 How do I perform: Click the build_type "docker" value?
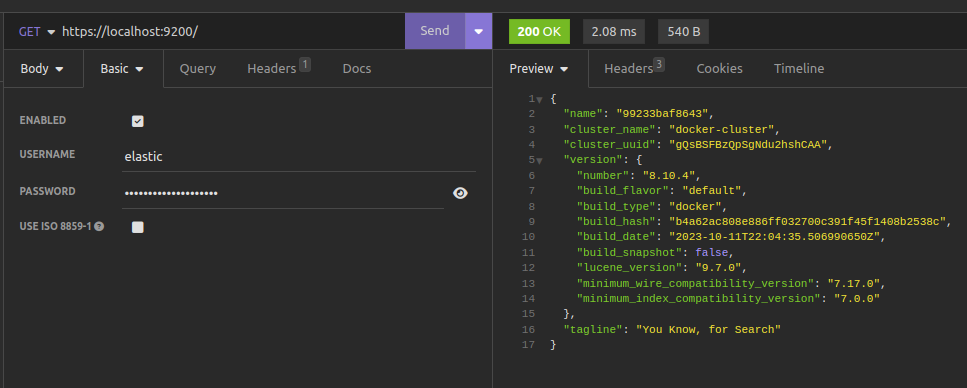click(x=696, y=206)
